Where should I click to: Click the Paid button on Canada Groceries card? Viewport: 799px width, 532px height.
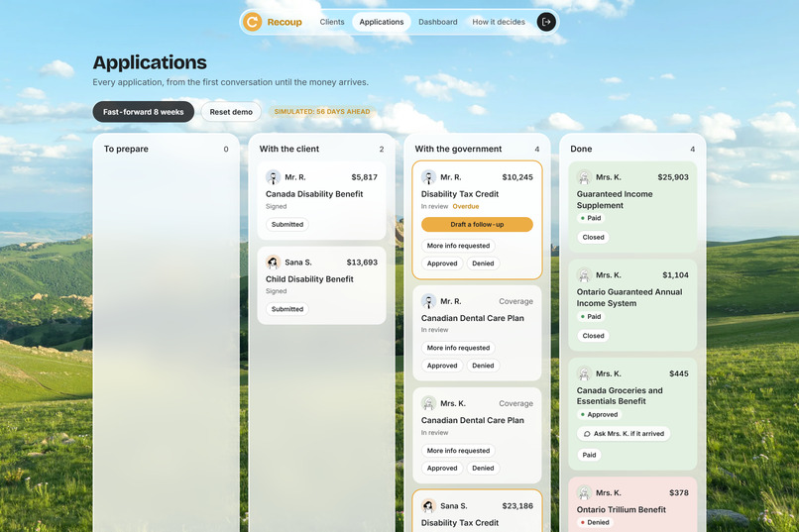[589, 455]
